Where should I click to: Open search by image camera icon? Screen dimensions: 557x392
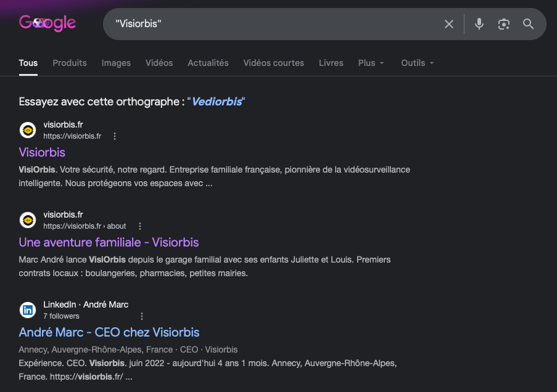tap(504, 24)
